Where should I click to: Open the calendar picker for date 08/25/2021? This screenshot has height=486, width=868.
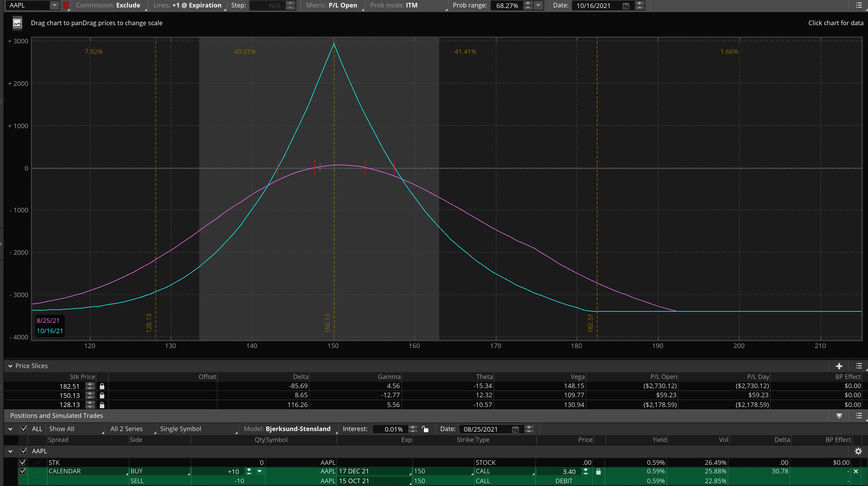point(515,429)
